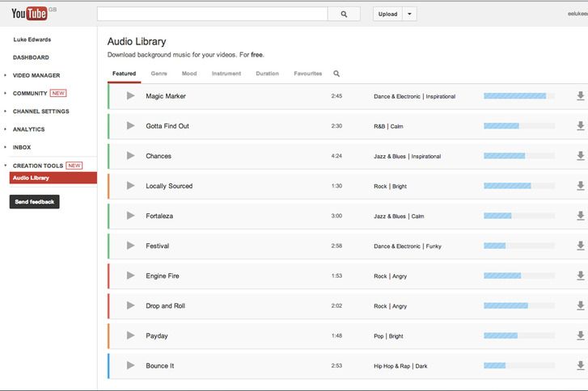Download the Gotta Find Out track
The image size is (588, 391).
[580, 126]
